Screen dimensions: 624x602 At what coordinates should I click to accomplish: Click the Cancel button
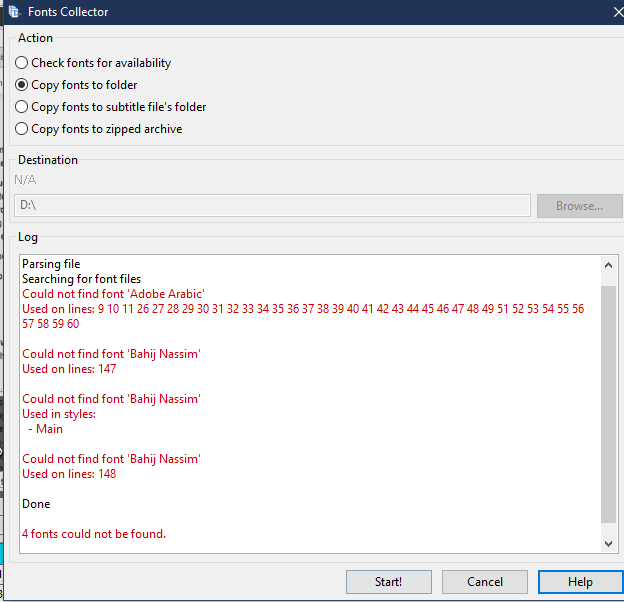tap(485, 582)
